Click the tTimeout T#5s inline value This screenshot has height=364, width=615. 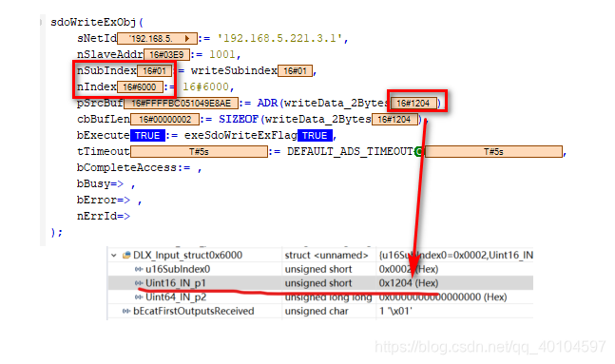[x=199, y=151]
